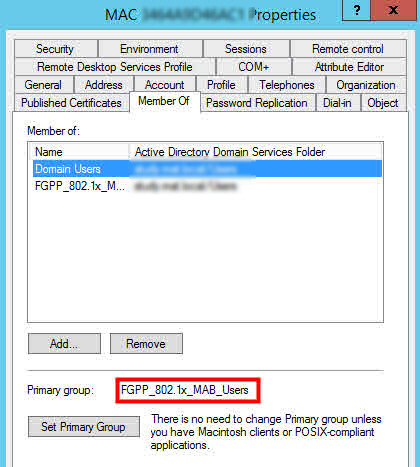420x467 pixels.
Task: Open the Address tab
Action: point(104,85)
